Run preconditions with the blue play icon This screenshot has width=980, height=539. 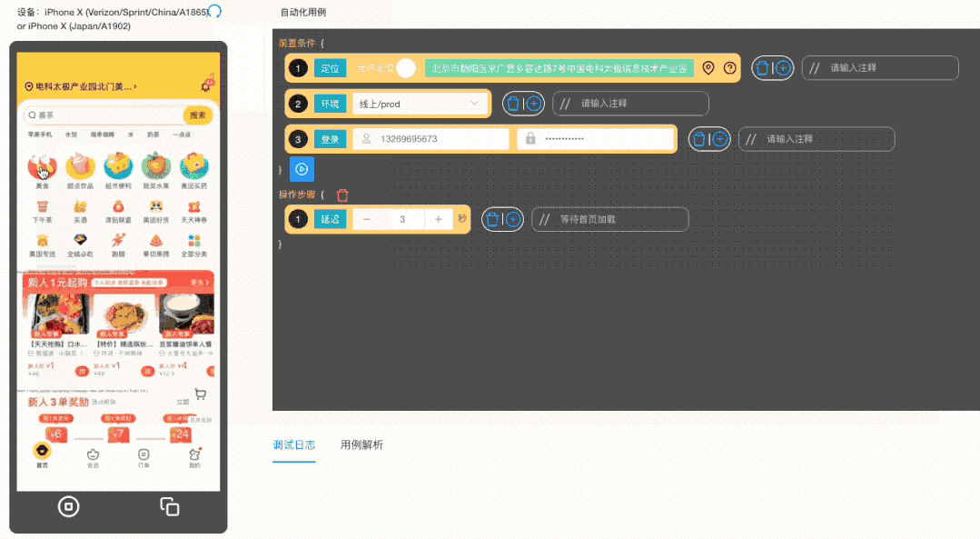(x=301, y=169)
